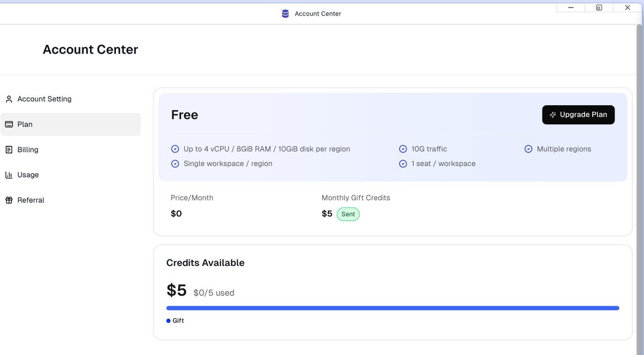Viewport: 644px width, 355px height.
Task: Click the Referral gift box icon
Action: (9, 200)
